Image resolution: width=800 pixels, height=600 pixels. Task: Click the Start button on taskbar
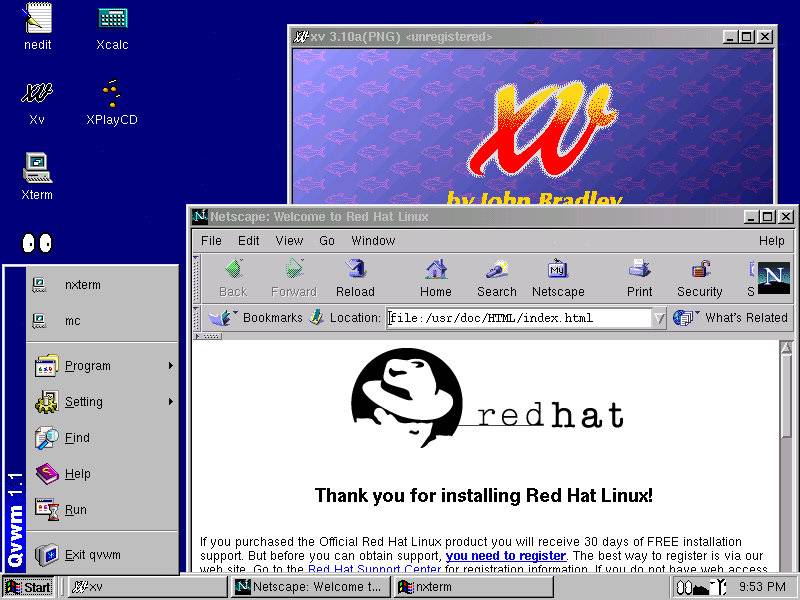click(29, 587)
